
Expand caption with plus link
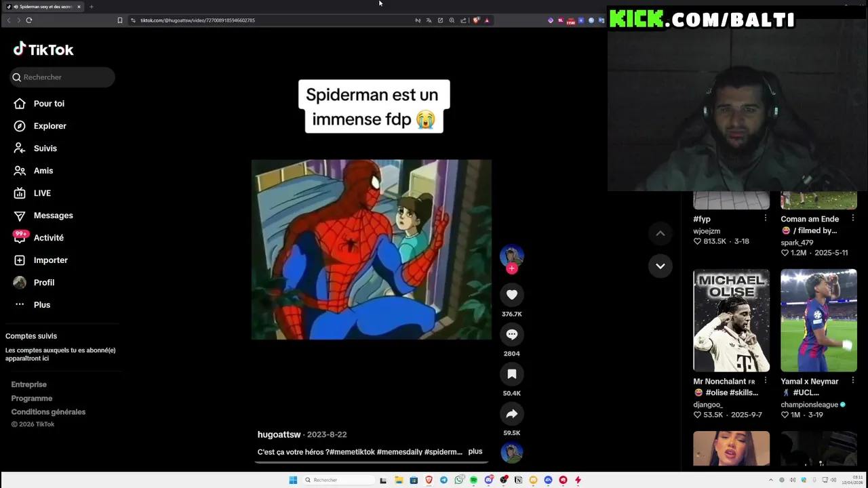tap(475, 451)
